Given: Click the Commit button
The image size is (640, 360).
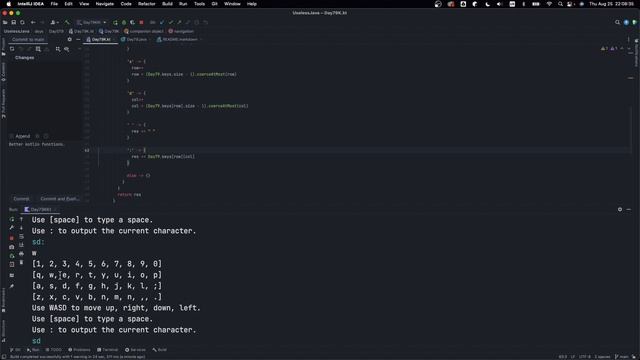Looking at the screenshot, I should [21, 199].
